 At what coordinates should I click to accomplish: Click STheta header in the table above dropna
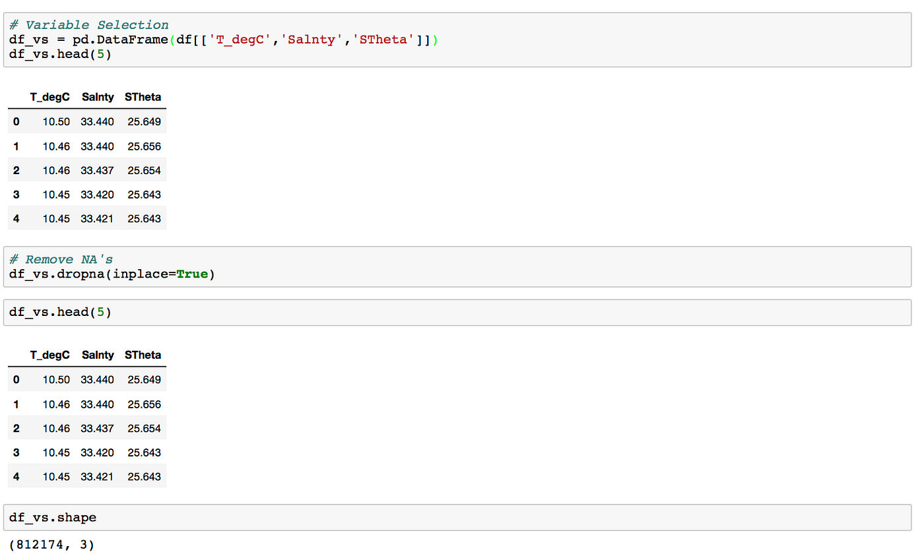tap(143, 97)
